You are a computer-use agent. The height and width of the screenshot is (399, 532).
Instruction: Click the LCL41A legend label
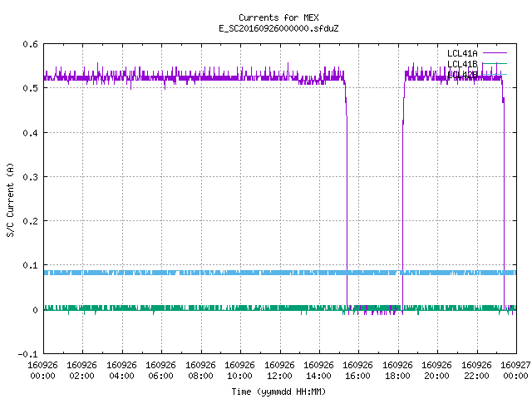[462, 53]
